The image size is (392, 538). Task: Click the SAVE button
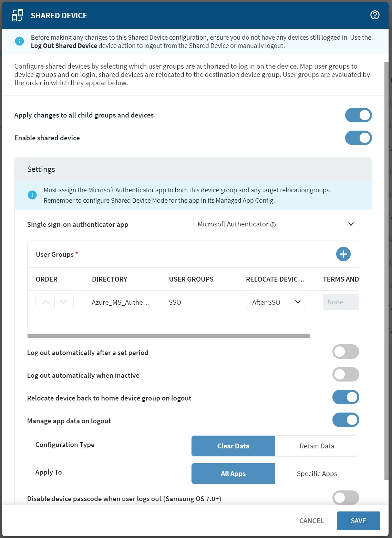coord(358,521)
